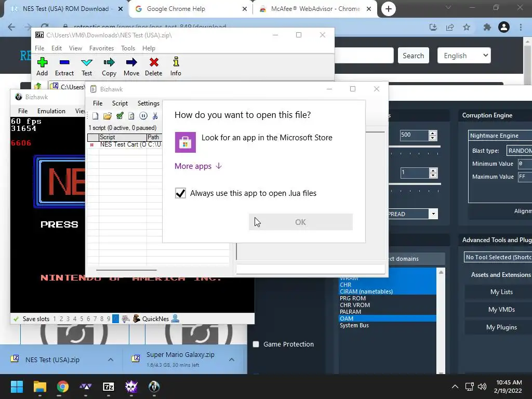This screenshot has height=399, width=532.
Task: Click the OK button in the dialog
Action: tap(301, 222)
